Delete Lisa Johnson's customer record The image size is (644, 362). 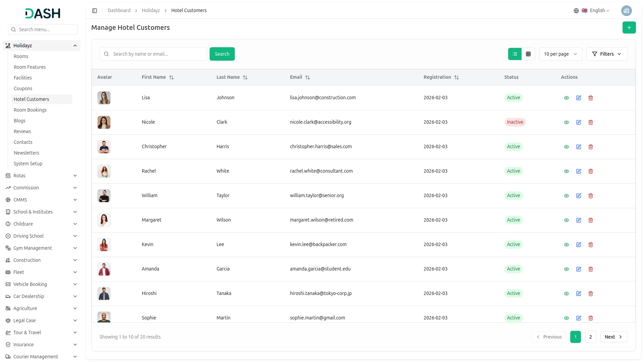[591, 98]
